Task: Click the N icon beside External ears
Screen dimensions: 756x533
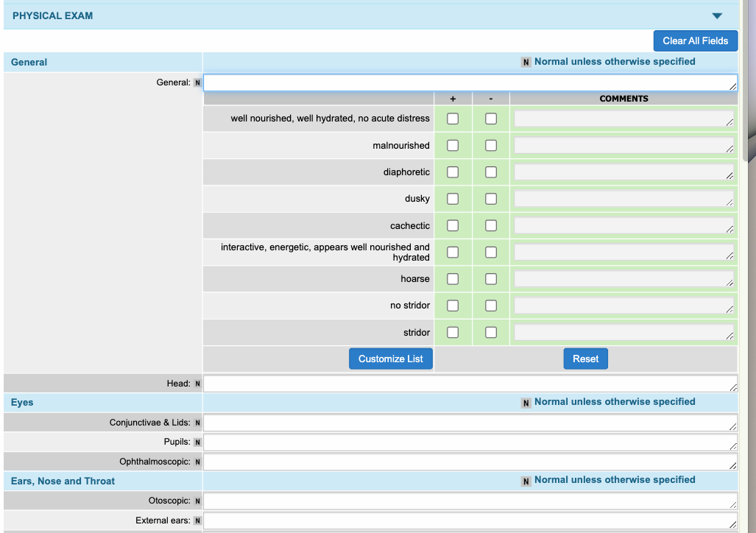Action: 197,520
